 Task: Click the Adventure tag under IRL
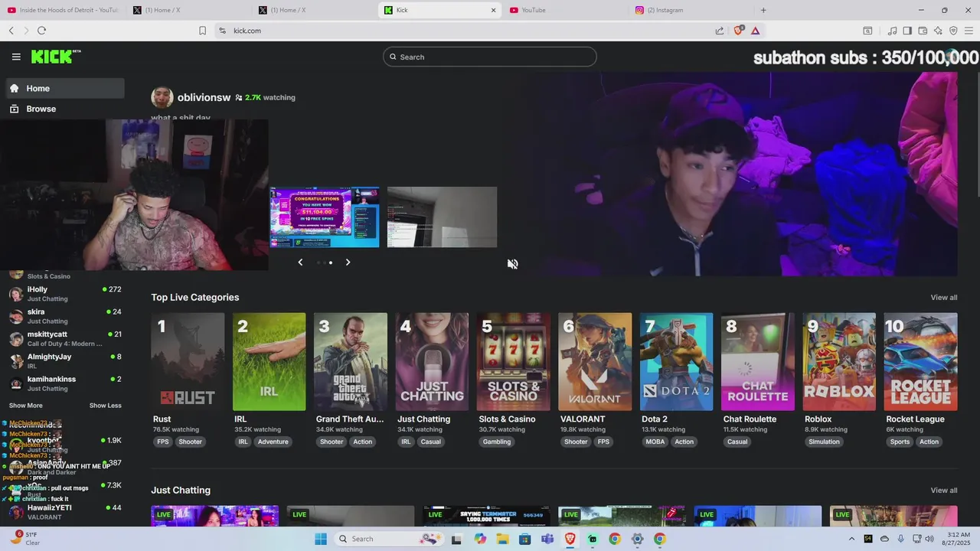(273, 442)
